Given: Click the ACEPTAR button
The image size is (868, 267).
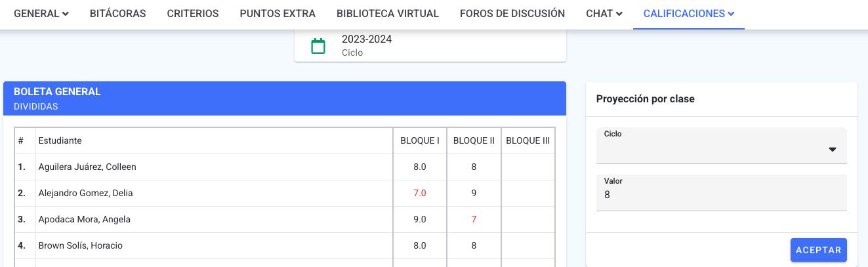Looking at the screenshot, I should tap(819, 250).
